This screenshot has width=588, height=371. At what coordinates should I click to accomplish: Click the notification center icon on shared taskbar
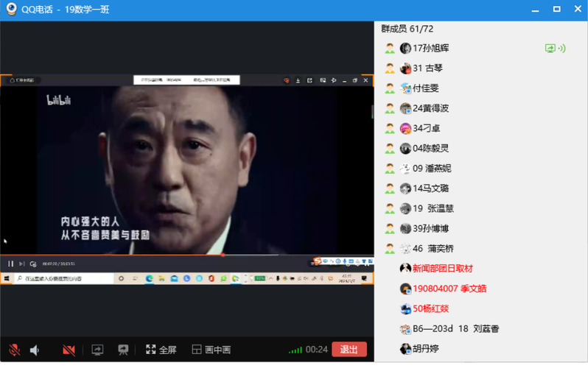point(364,278)
